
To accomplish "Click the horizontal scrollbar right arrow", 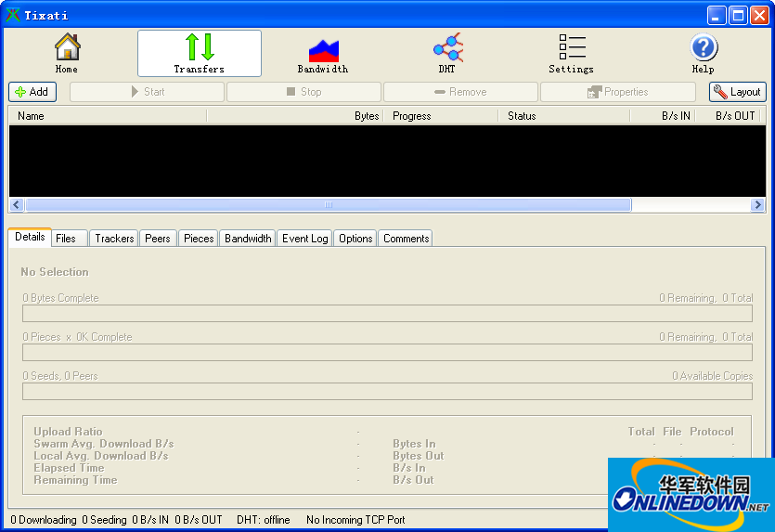I will click(758, 205).
